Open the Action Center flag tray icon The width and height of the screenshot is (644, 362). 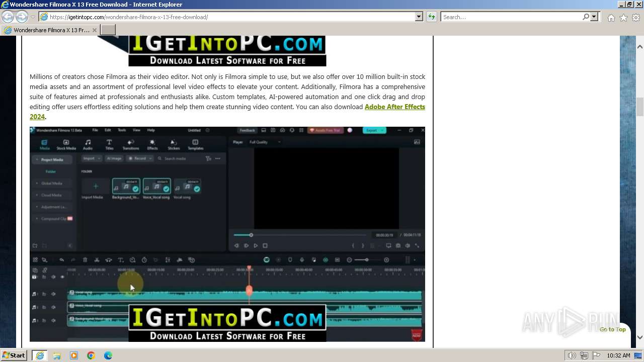(x=596, y=355)
